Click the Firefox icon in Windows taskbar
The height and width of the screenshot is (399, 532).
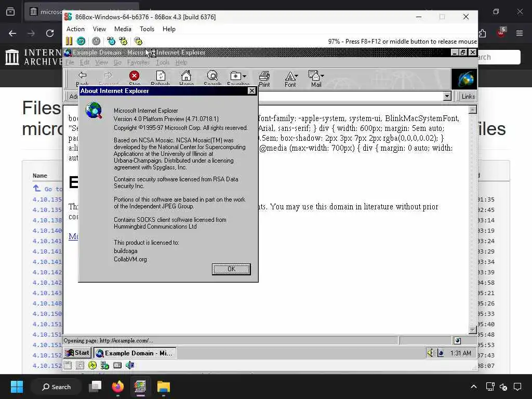click(118, 387)
